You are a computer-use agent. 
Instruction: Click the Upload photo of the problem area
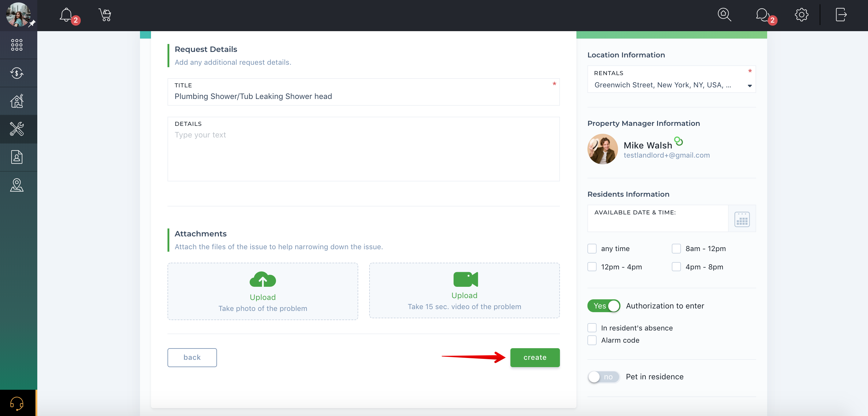(x=263, y=291)
